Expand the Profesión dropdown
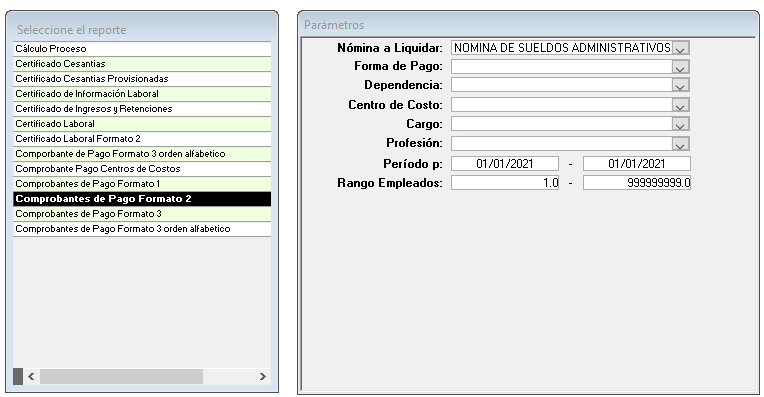Viewport: 764px width, 397px height. [x=680, y=144]
